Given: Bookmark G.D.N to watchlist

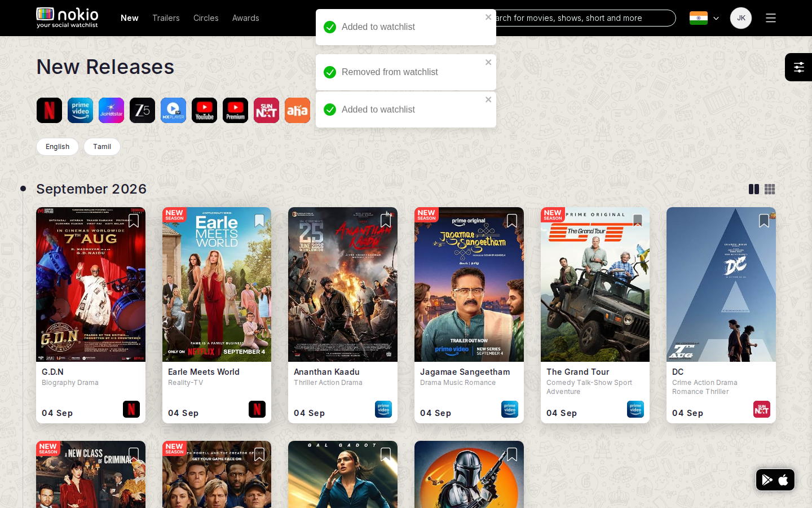Looking at the screenshot, I should (134, 221).
